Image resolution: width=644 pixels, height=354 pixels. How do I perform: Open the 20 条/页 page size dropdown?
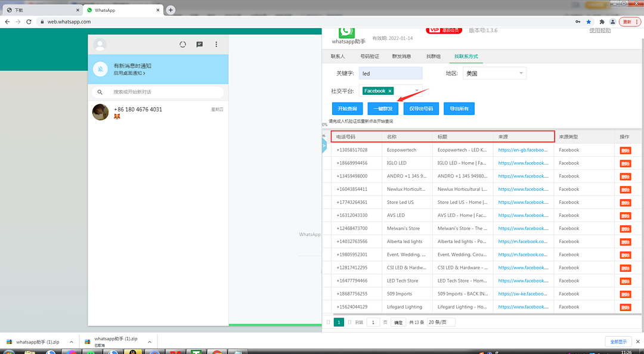click(441, 322)
